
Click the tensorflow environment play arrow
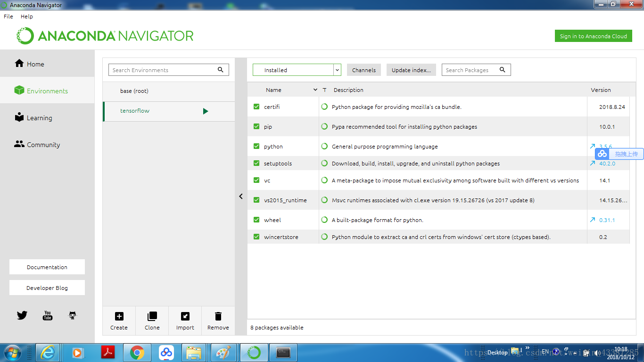(x=206, y=111)
